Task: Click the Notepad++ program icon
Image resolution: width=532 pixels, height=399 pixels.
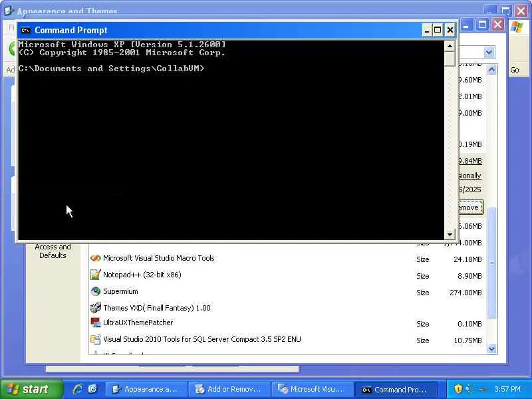Action: (x=96, y=275)
